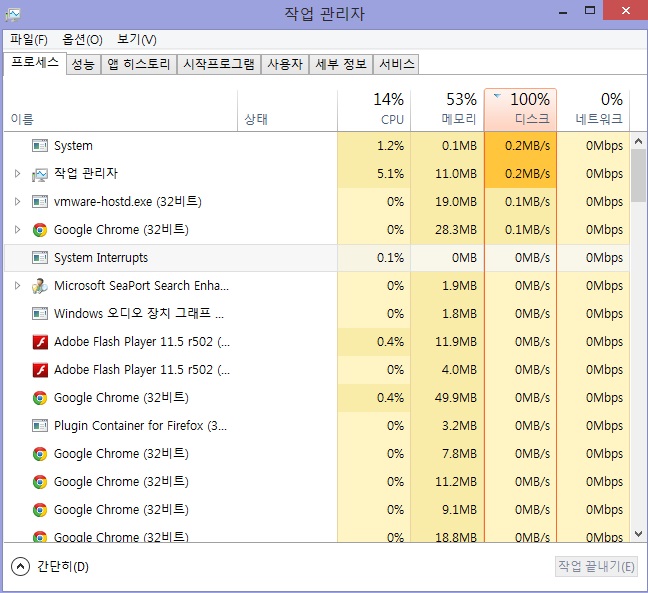
Task: Click the Microsoft SeaPort Search icon
Action: [x=40, y=286]
